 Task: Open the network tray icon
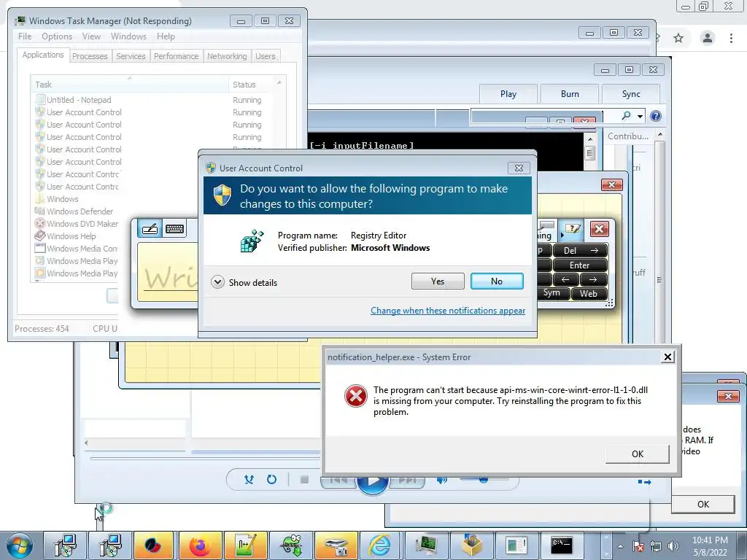tap(656, 547)
